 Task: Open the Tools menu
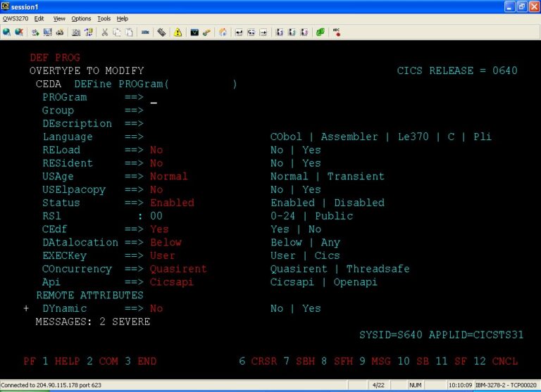[104, 18]
